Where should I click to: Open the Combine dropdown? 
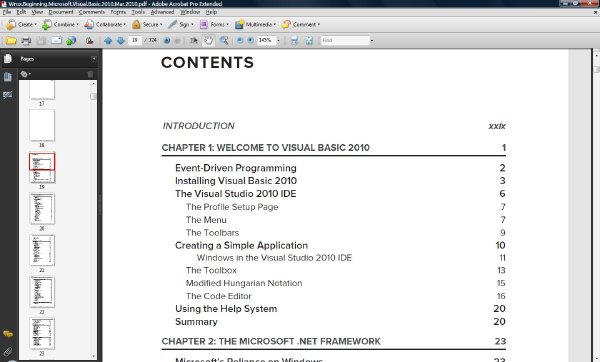tap(60, 24)
